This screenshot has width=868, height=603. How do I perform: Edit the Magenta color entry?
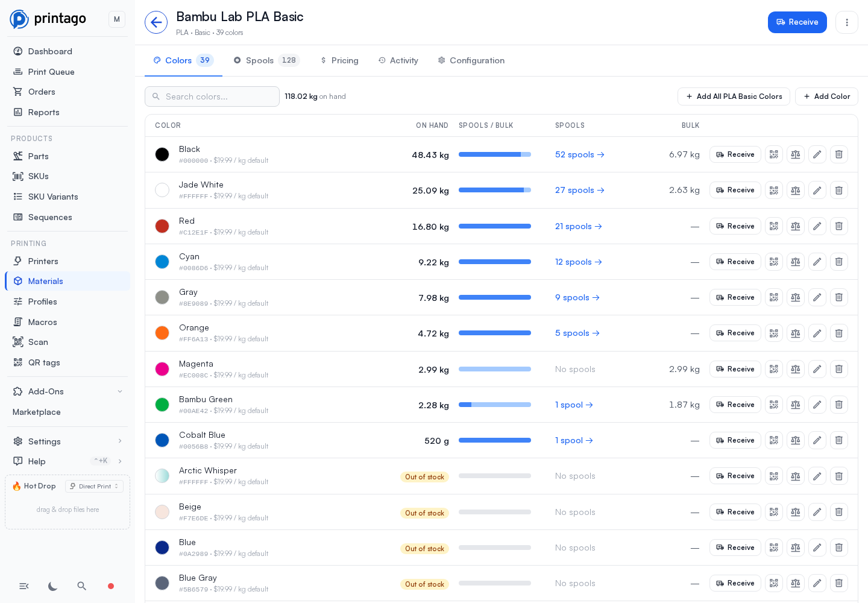817,369
